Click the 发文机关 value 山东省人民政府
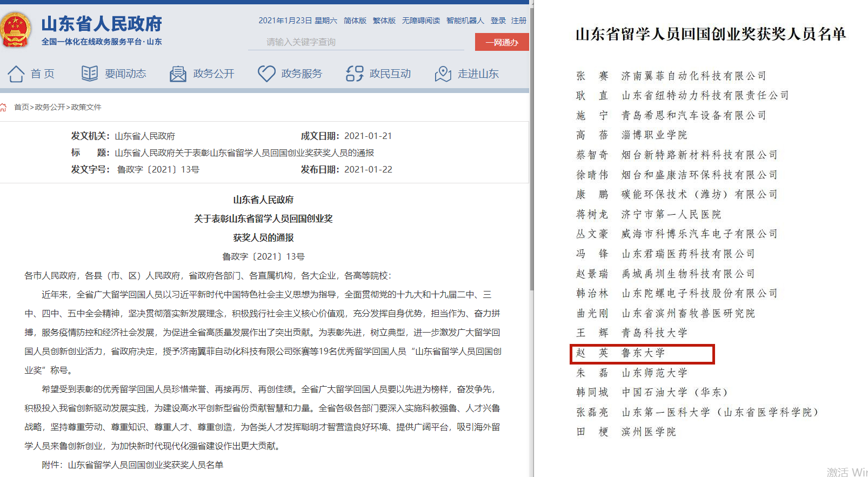 tap(145, 136)
